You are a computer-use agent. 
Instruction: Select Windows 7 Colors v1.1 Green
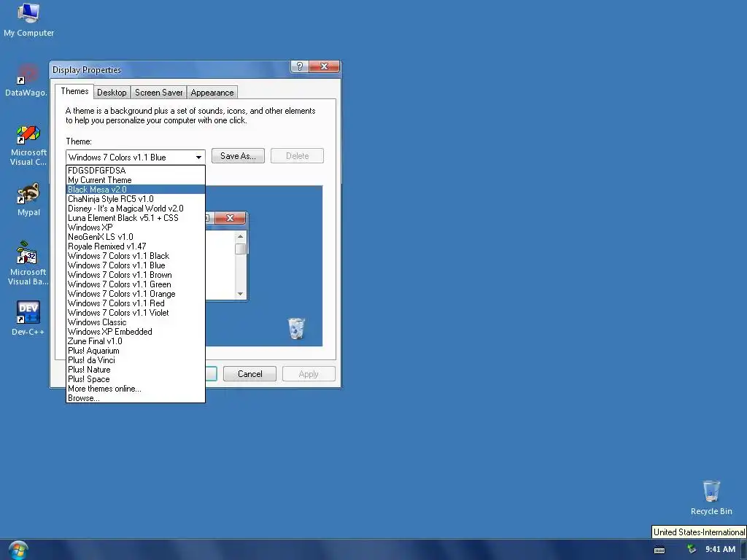[x=135, y=284]
